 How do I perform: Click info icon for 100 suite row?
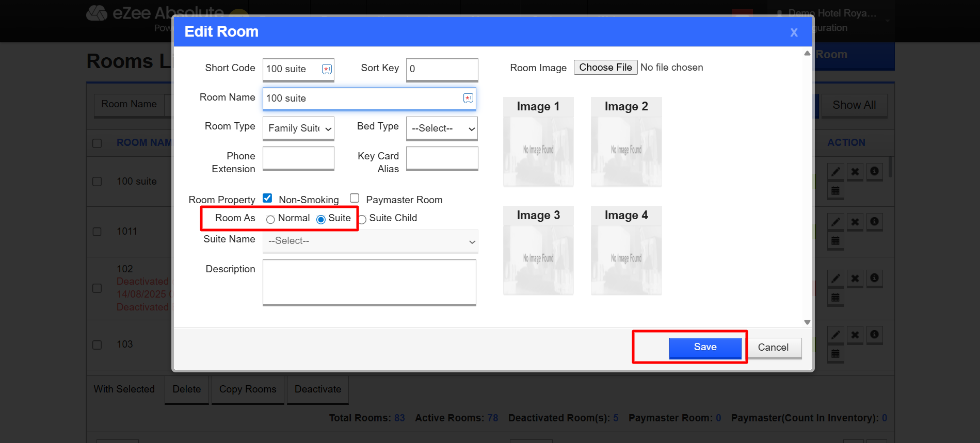(874, 171)
